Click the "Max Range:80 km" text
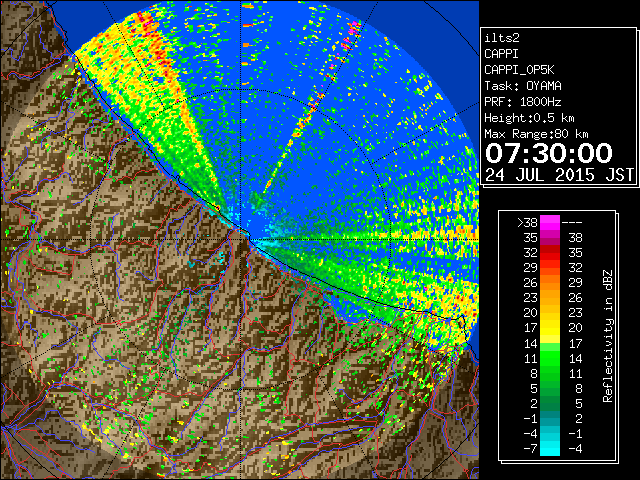Image resolution: width=640 pixels, height=480 pixels. point(536,134)
